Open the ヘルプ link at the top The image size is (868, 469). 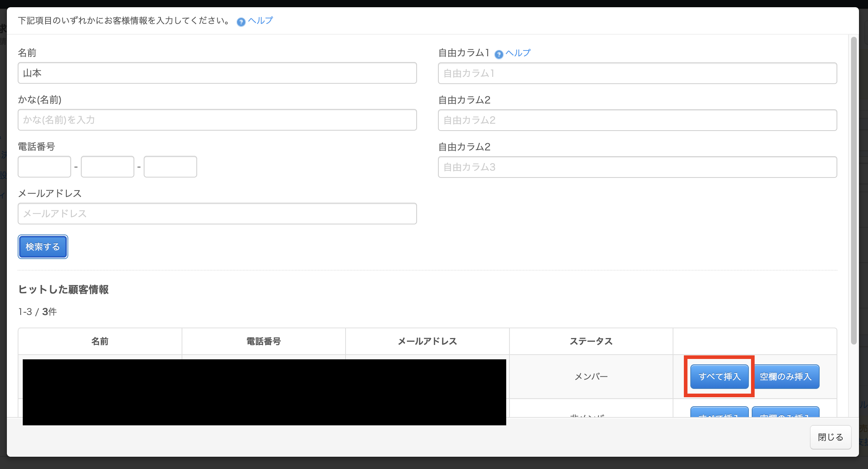click(x=260, y=21)
